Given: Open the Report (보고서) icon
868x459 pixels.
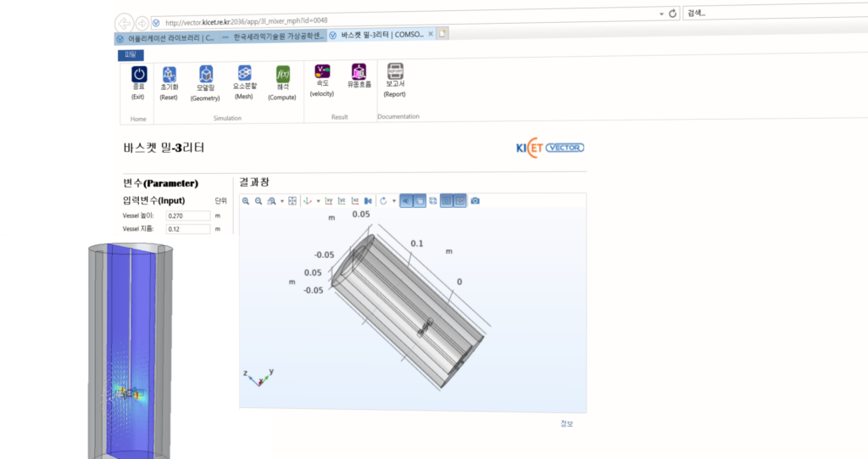Looking at the screenshot, I should 395,71.
